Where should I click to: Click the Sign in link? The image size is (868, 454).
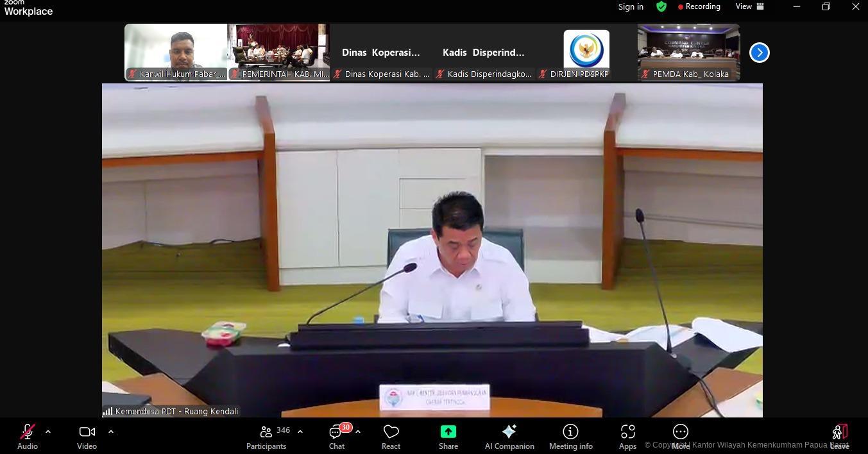[631, 6]
